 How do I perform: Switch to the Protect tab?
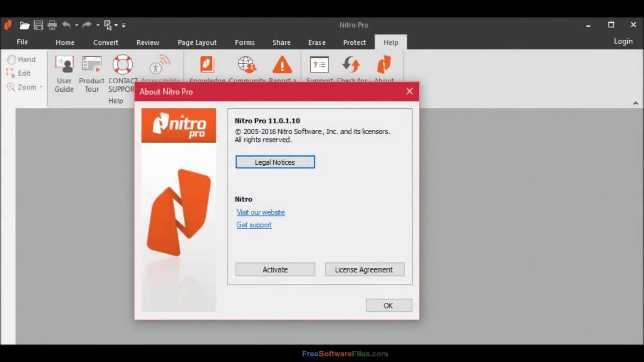[x=354, y=42]
